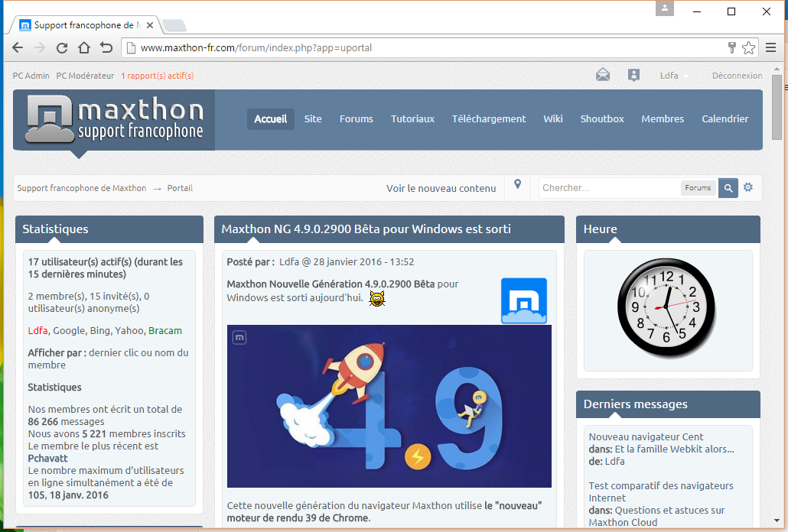Sort active users by nom du membre

point(108,358)
